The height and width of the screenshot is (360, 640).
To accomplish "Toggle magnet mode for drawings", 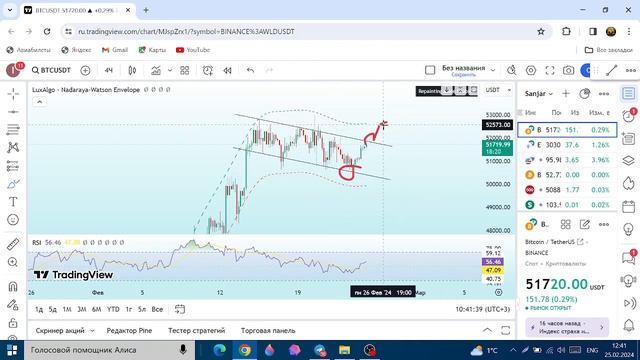I will (x=13, y=286).
